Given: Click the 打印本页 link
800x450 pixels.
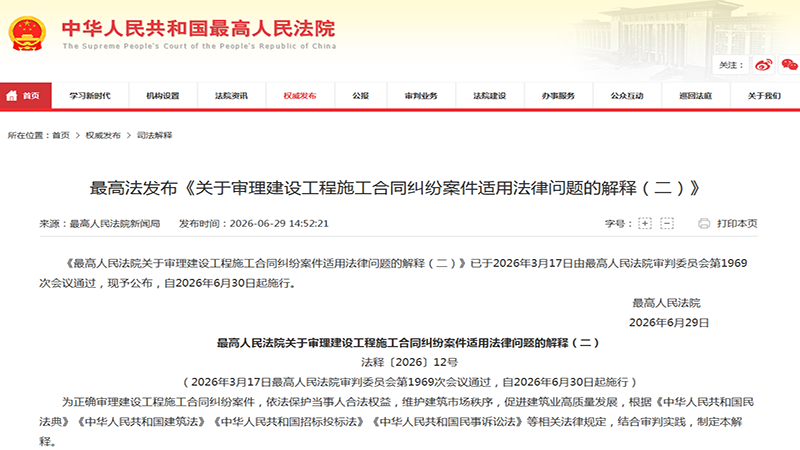Looking at the screenshot, I should pyautogui.click(x=737, y=223).
